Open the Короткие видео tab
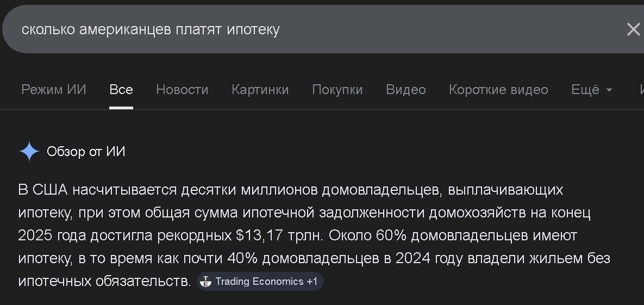 (x=498, y=90)
